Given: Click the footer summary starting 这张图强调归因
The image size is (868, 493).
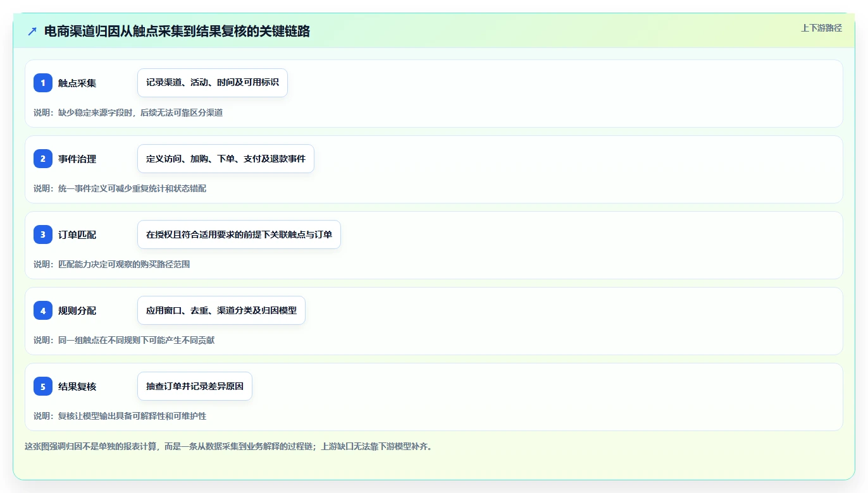Looking at the screenshot, I should [x=228, y=446].
